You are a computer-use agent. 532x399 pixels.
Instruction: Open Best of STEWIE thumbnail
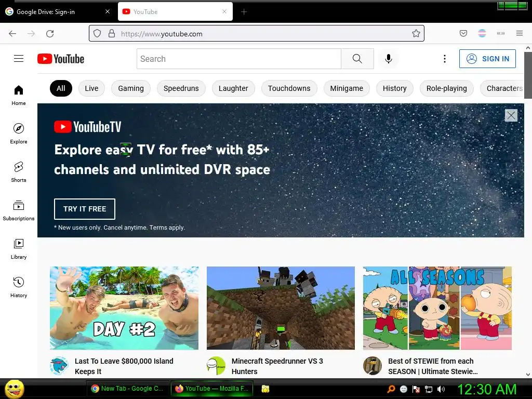437,308
